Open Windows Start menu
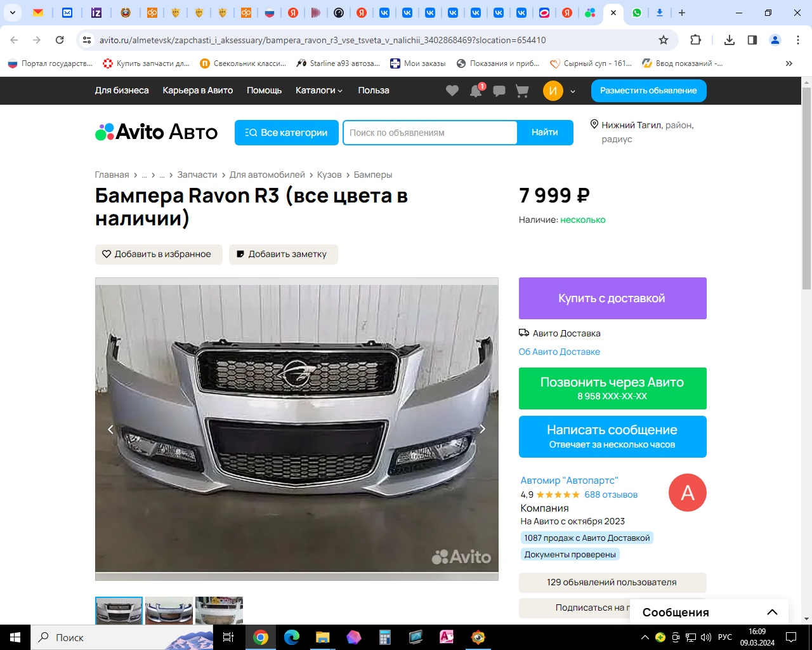The height and width of the screenshot is (650, 812). pos(15,637)
